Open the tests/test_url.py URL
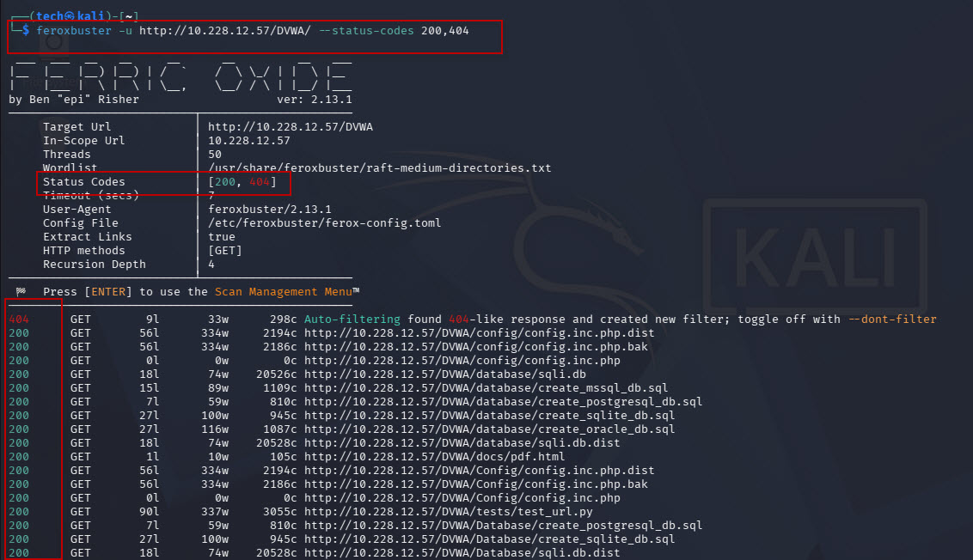Screen dimensions: 973x560 pyautogui.click(x=448, y=512)
